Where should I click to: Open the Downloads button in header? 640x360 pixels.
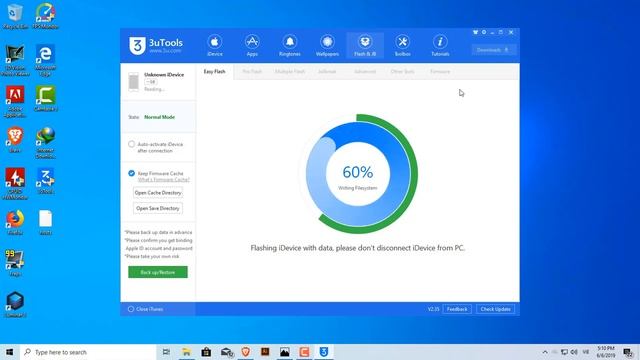[x=494, y=50]
